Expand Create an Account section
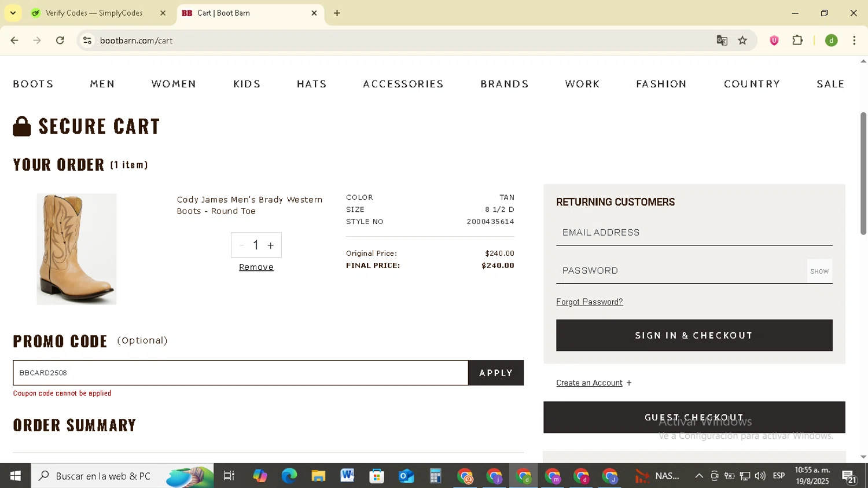Image resolution: width=868 pixels, height=488 pixels. pos(594,383)
